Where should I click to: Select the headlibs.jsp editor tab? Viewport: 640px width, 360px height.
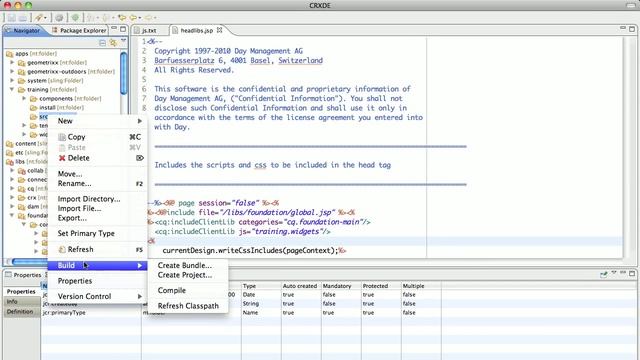[197, 31]
